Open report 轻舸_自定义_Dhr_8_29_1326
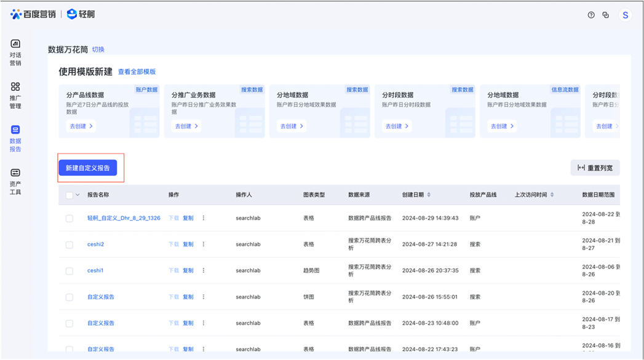The image size is (644, 360). coord(124,218)
